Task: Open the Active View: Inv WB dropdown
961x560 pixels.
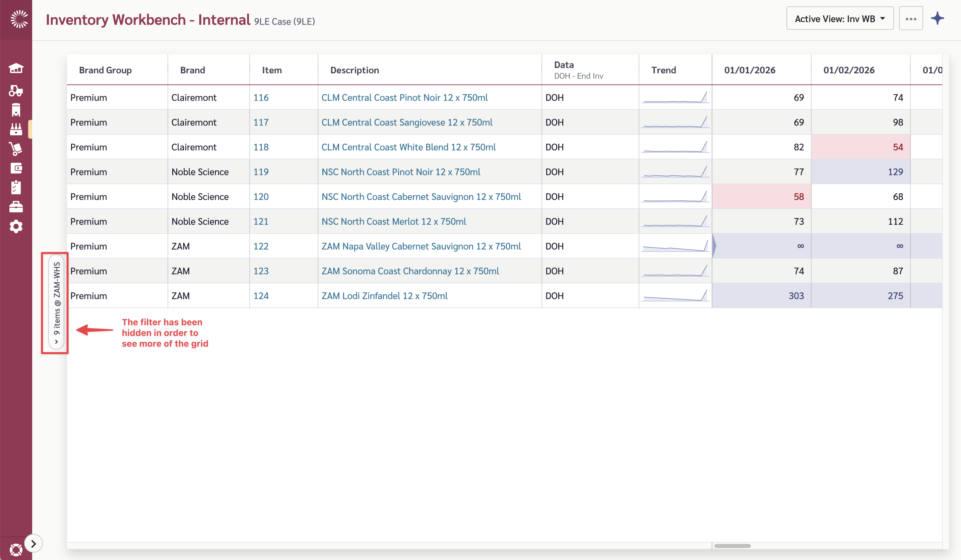Action: [839, 19]
